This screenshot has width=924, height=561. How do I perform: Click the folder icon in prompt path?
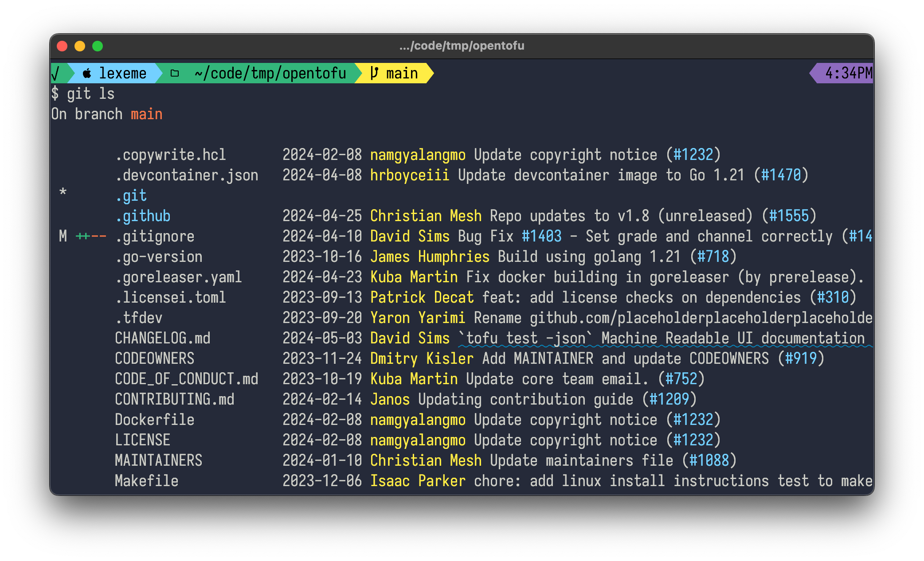(175, 73)
